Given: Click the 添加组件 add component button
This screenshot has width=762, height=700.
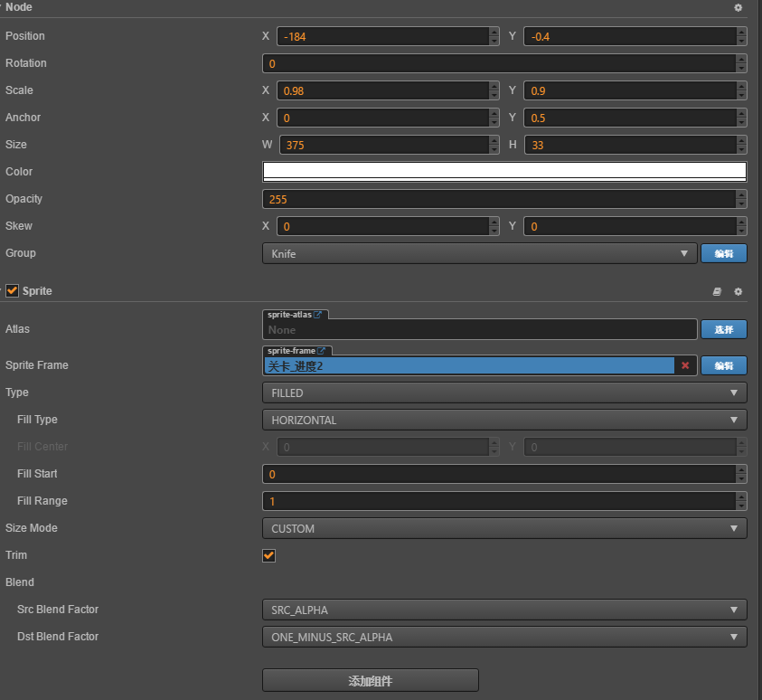Looking at the screenshot, I should coord(371,680).
